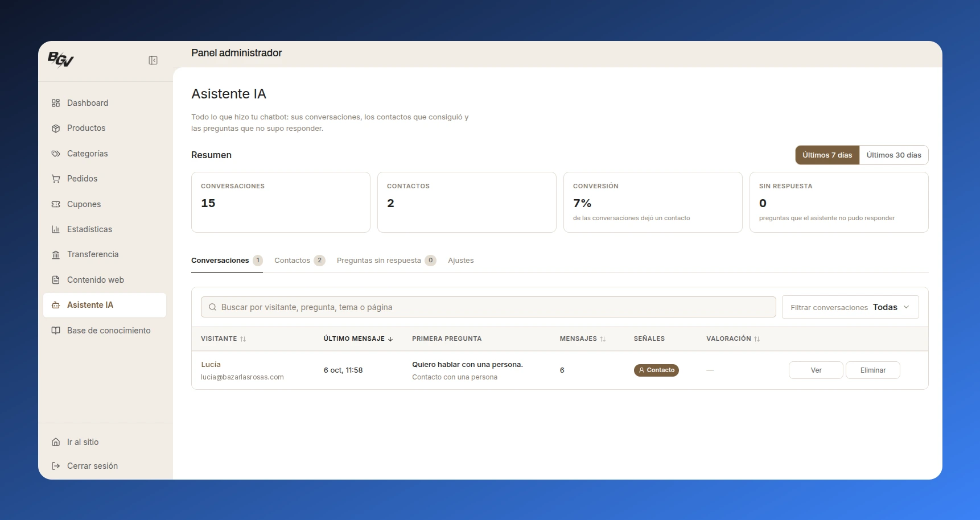Click the Señales column header

pyautogui.click(x=649, y=339)
